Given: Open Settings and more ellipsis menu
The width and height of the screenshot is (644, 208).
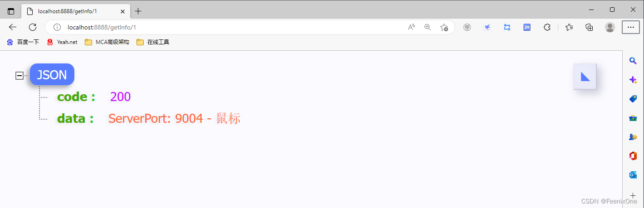Looking at the screenshot, I should (x=631, y=27).
